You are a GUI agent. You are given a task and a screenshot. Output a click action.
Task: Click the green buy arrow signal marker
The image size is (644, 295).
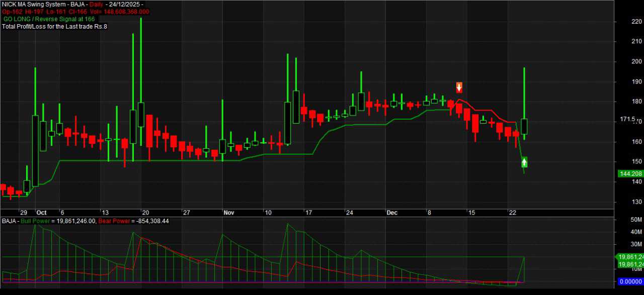tap(524, 162)
